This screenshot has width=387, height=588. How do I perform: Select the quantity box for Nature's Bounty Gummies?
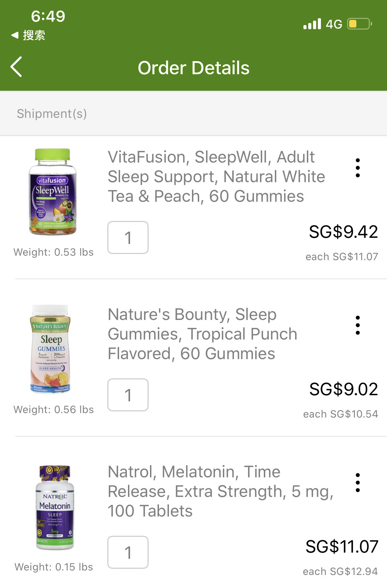[x=128, y=395]
